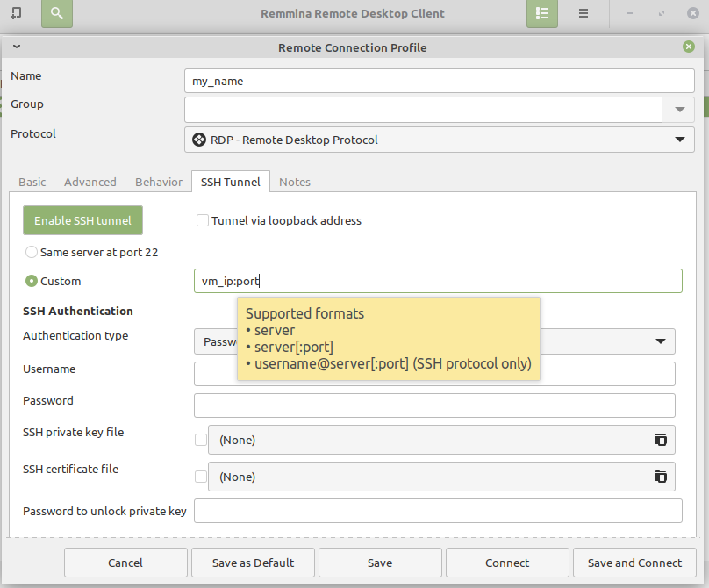Close the Remote Connection Profile dialog
709x588 pixels.
click(x=689, y=47)
